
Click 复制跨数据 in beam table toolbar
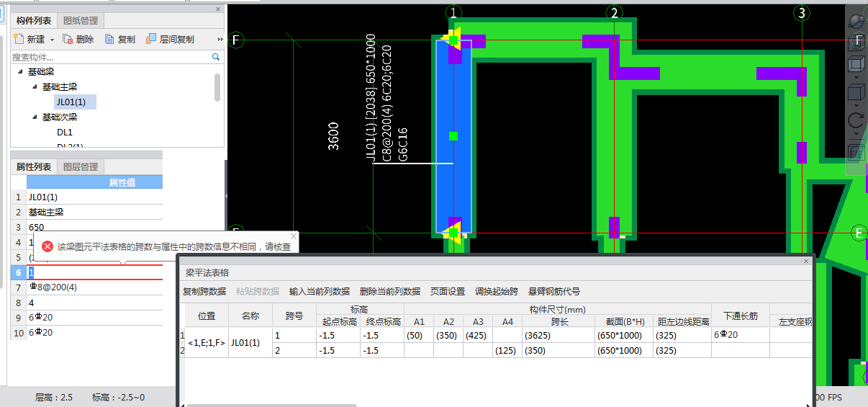(x=204, y=292)
